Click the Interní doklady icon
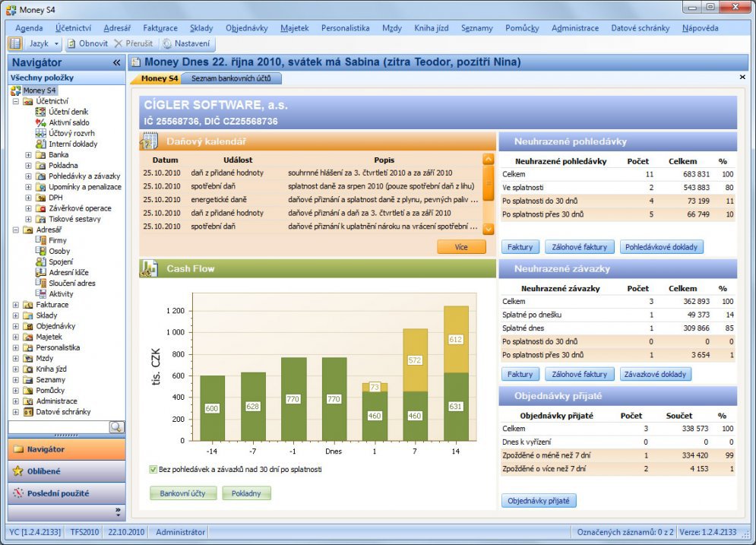This screenshot has height=545, width=756. [x=41, y=144]
